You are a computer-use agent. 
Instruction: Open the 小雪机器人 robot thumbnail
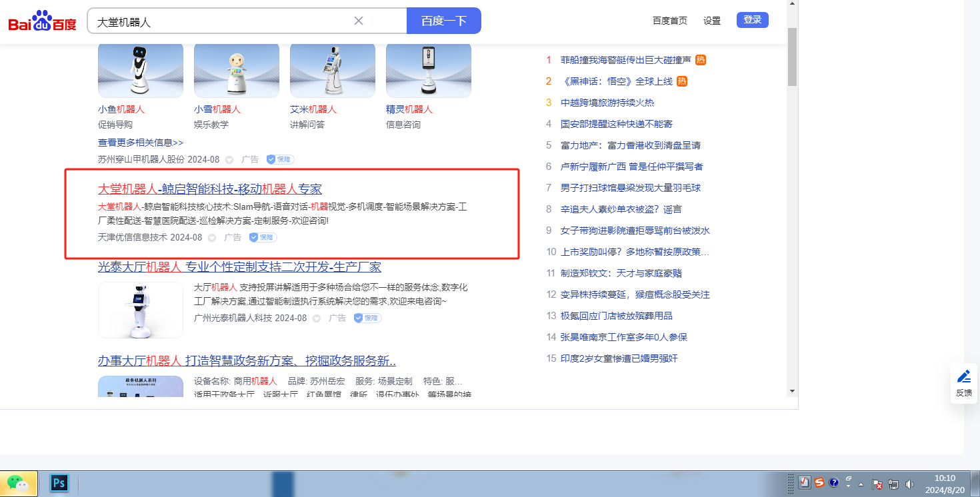click(x=237, y=70)
